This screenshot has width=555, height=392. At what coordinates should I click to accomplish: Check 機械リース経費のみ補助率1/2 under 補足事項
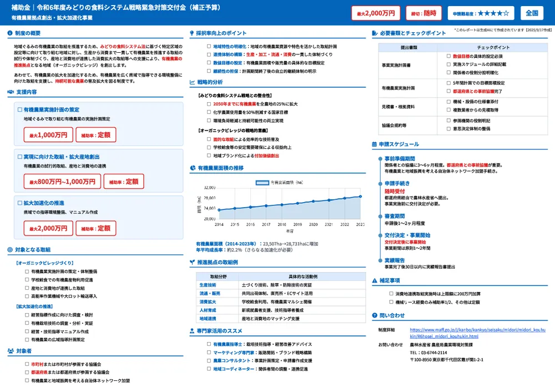pyautogui.click(x=391, y=302)
